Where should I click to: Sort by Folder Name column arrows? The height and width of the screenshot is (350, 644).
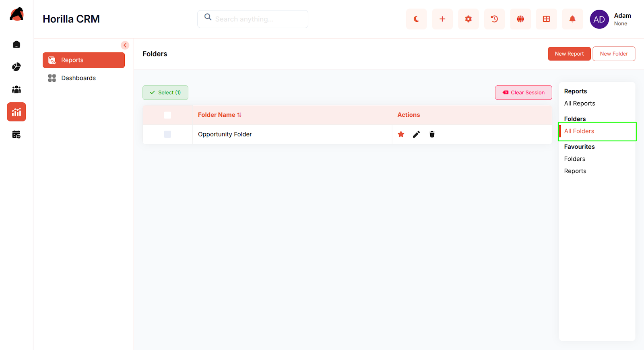pyautogui.click(x=239, y=115)
